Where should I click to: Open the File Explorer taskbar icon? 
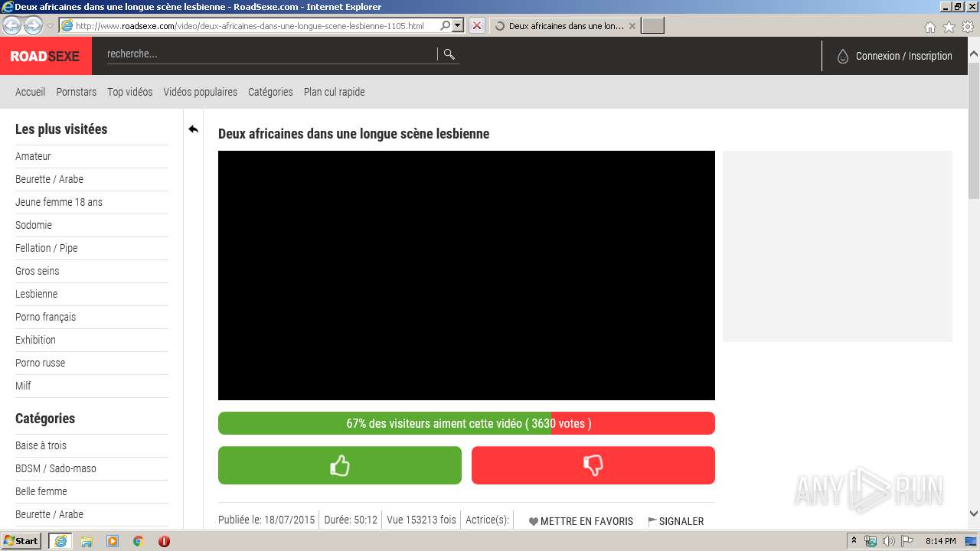[87, 541]
